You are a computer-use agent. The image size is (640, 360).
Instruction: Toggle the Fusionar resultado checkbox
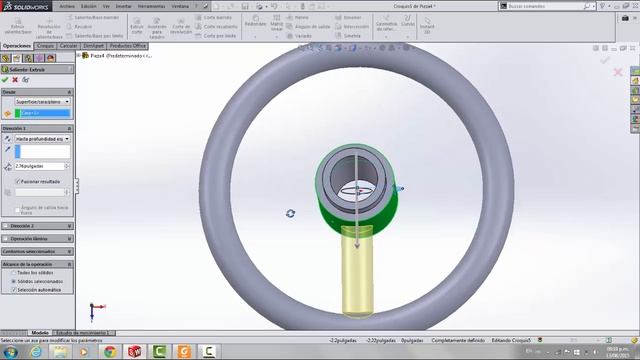tap(18, 181)
